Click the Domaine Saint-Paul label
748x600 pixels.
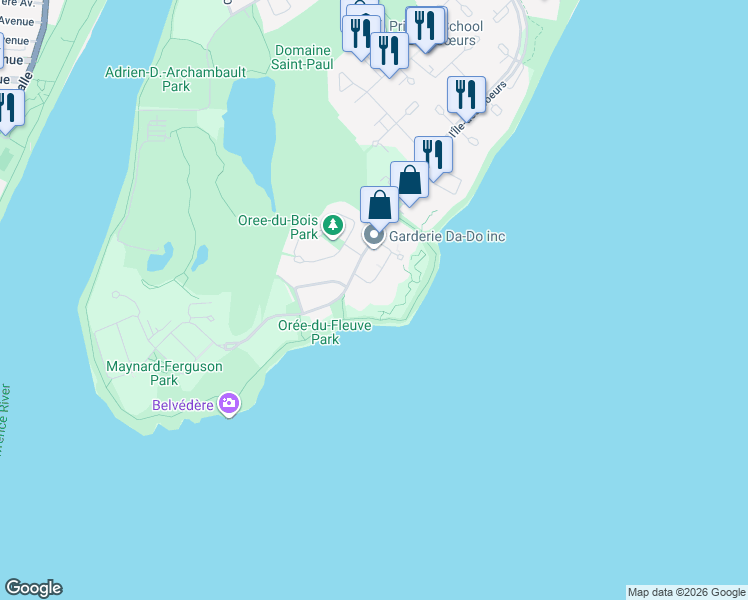(302, 57)
